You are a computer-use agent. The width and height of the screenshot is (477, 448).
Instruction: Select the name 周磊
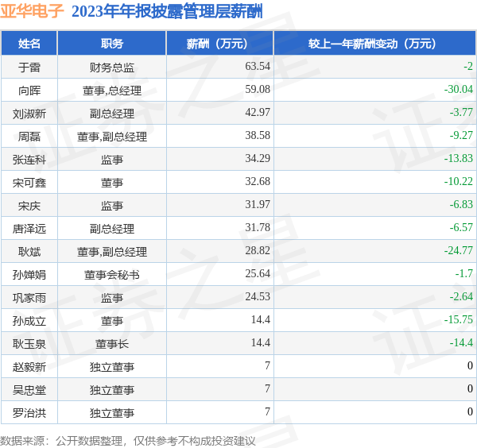(29, 137)
